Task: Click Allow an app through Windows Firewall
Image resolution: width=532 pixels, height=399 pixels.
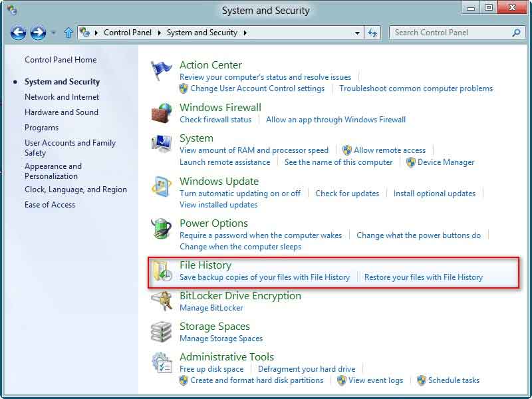Action: tap(336, 120)
